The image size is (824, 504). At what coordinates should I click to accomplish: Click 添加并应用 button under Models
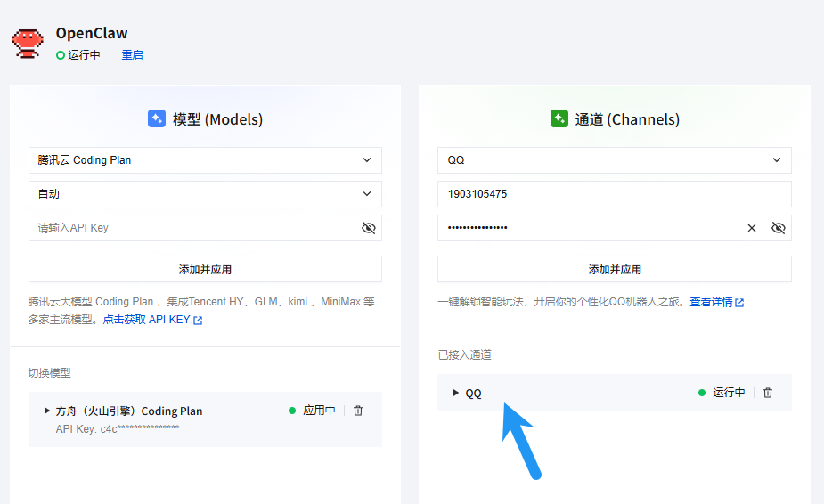pyautogui.click(x=205, y=269)
